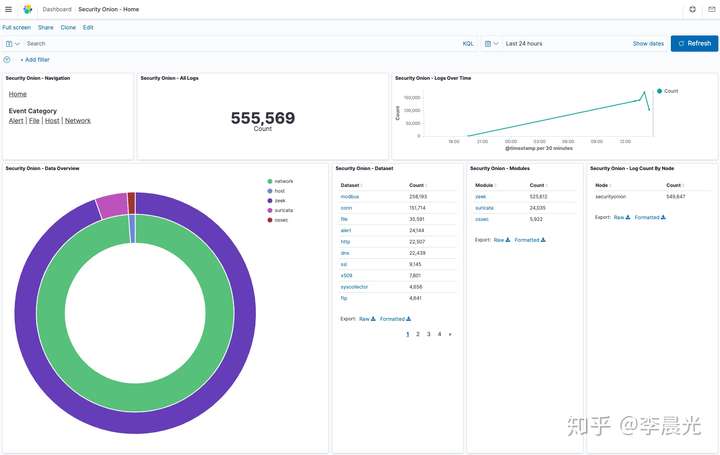Click the Elastic logo in header

click(x=28, y=9)
